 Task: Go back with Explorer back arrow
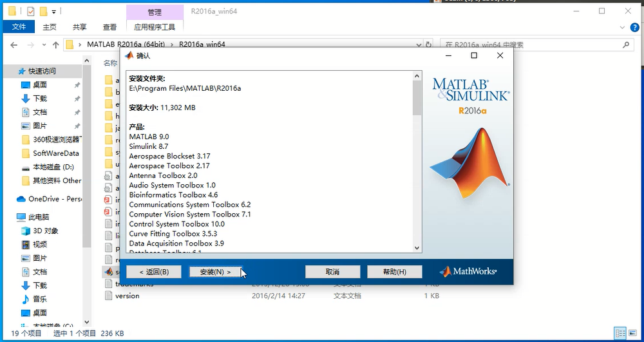14,44
